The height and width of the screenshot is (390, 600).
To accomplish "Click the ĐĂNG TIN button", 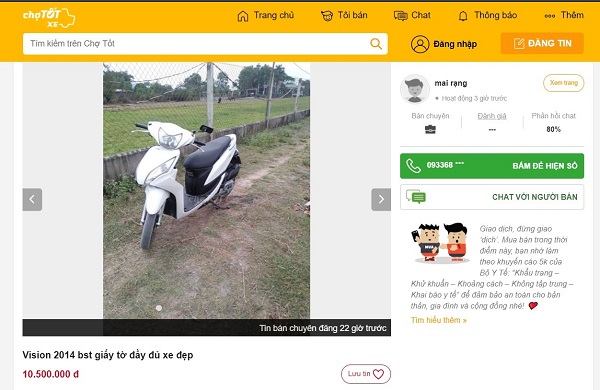I will point(542,43).
